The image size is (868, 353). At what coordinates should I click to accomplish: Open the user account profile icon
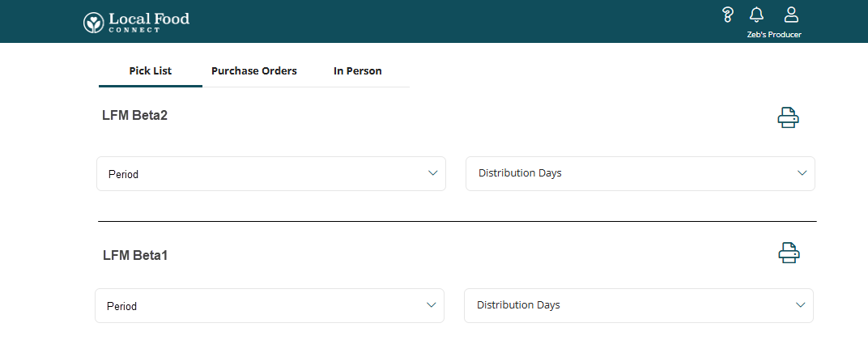(x=791, y=15)
